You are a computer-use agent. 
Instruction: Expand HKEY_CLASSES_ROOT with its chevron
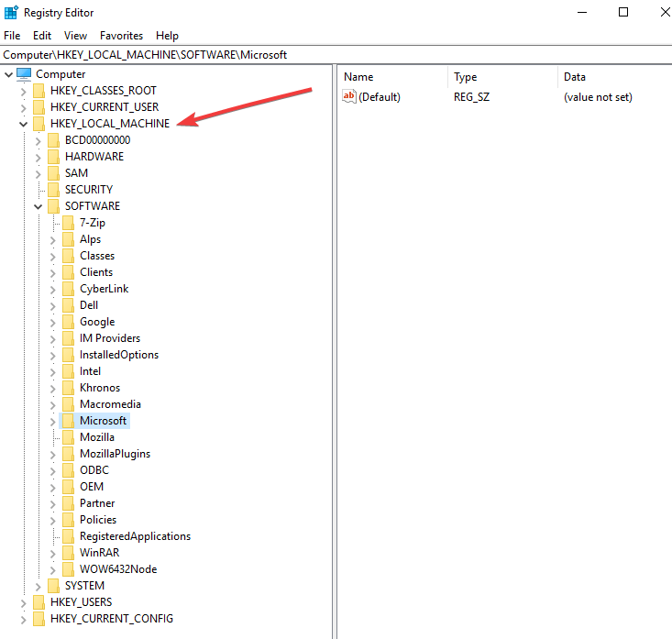(x=24, y=92)
